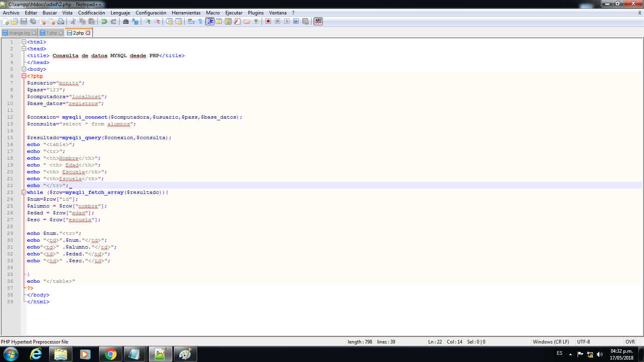
Task: Click the Undo arrow icon
Action: (104, 21)
